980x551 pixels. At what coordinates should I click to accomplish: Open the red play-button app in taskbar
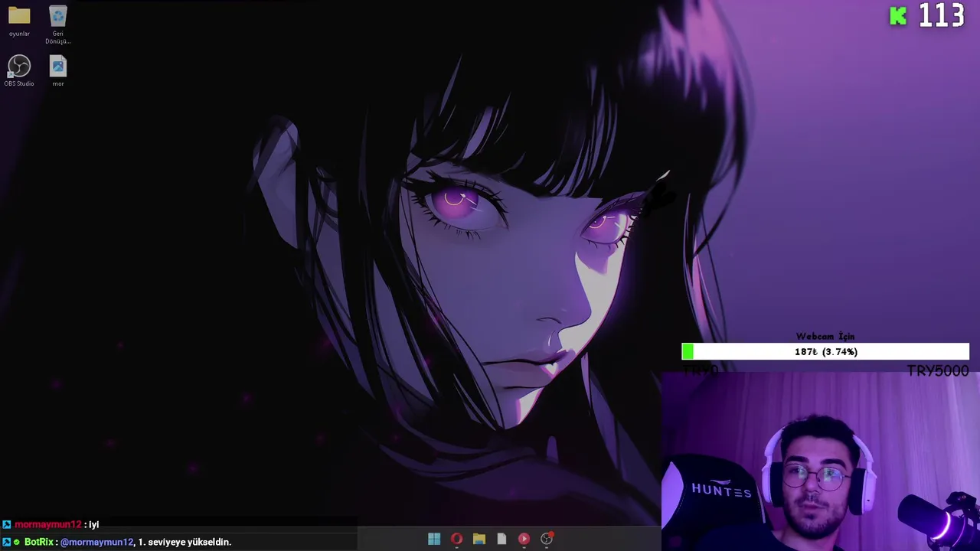[524, 539]
